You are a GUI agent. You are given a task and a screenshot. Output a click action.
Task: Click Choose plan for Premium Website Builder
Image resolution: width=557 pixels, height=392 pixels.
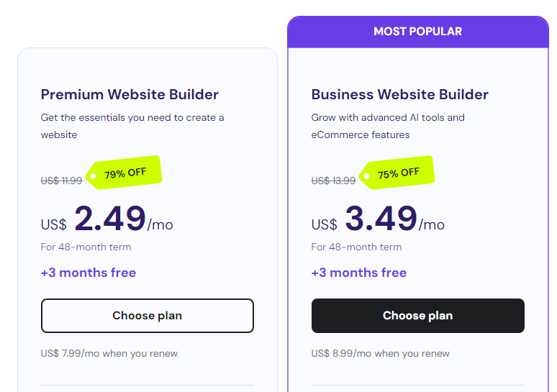point(147,316)
